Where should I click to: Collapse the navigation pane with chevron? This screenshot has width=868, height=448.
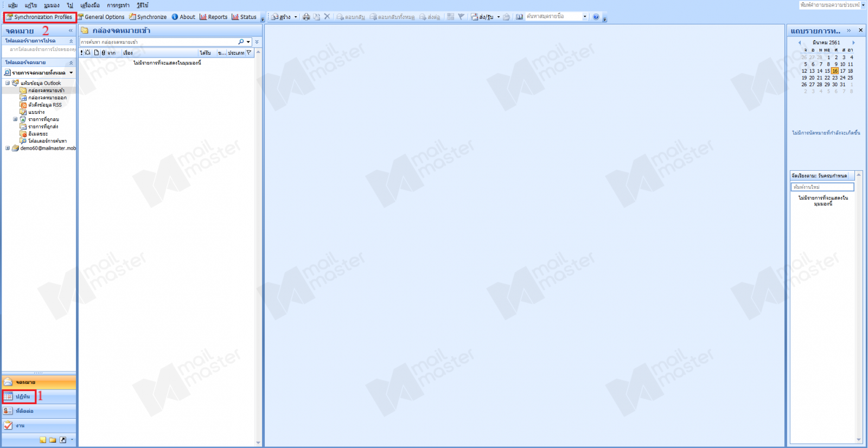click(71, 30)
